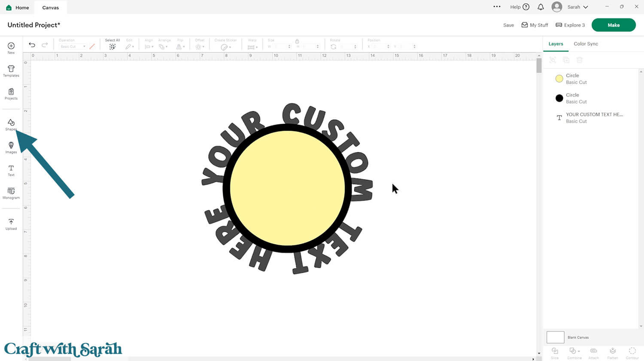Image resolution: width=644 pixels, height=361 pixels.
Task: Click the operation line color swatch
Action: 92,46
